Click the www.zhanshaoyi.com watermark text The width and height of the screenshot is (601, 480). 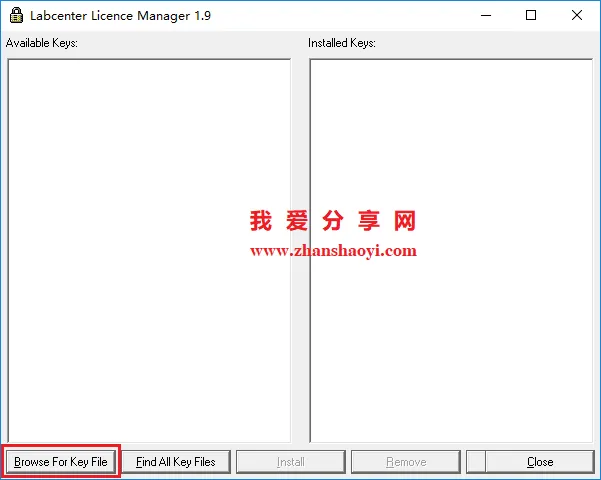point(333,251)
